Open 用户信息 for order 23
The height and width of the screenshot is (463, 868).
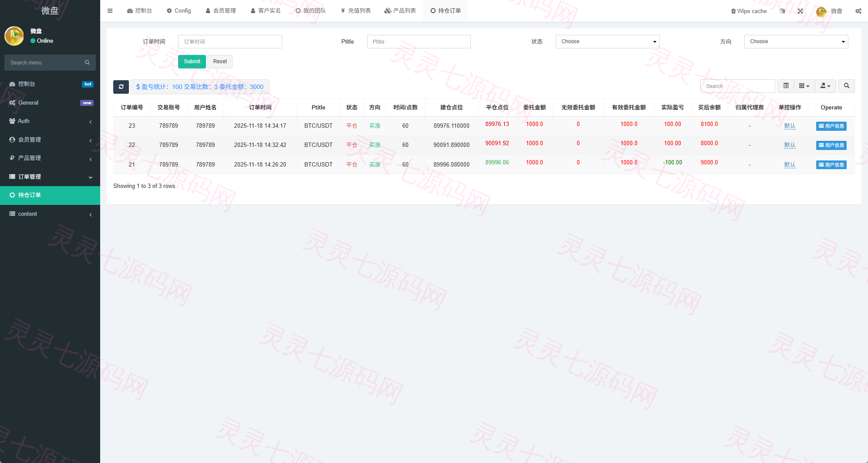pyautogui.click(x=831, y=126)
